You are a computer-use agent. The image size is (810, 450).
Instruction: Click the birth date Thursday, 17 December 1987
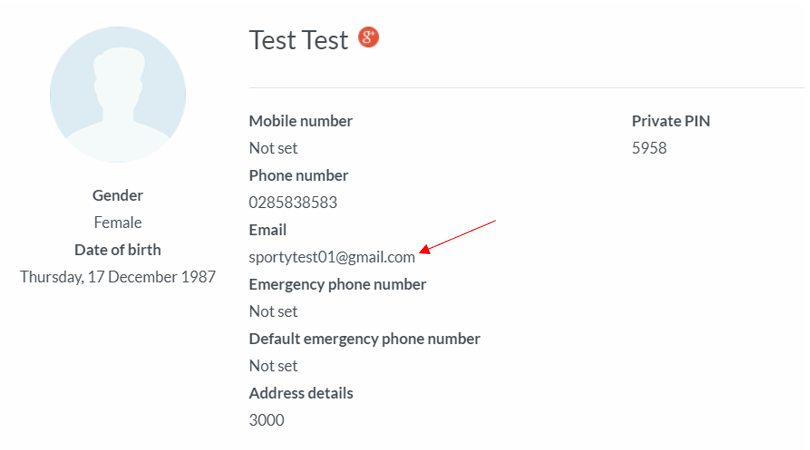[118, 277]
